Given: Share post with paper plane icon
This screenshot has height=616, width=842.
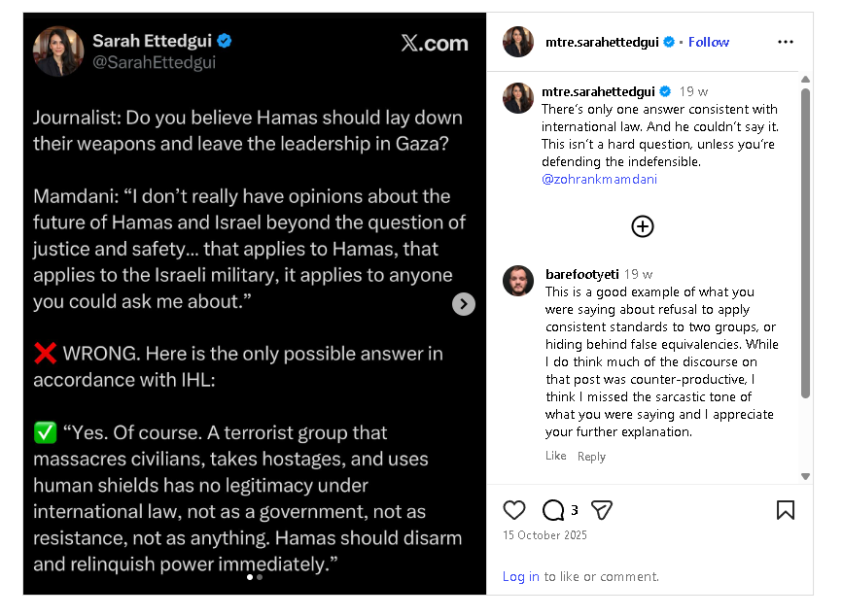Looking at the screenshot, I should [602, 510].
